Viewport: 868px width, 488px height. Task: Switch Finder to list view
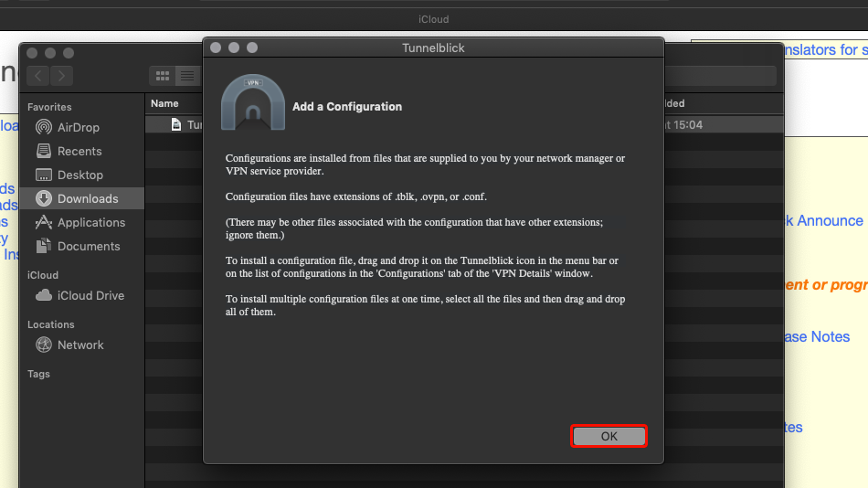click(x=186, y=76)
